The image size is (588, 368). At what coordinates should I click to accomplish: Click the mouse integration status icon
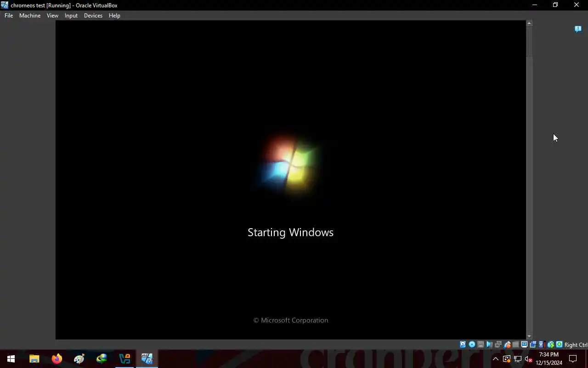coord(550,345)
